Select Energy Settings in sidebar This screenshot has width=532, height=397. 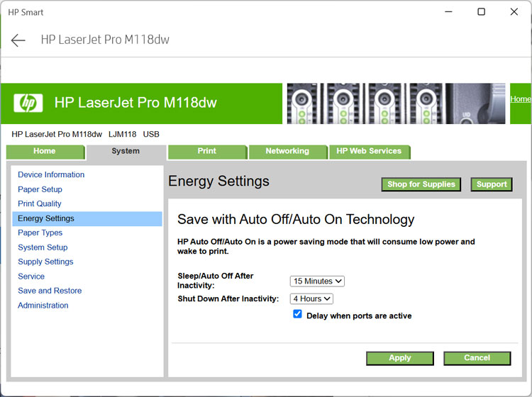(x=87, y=218)
